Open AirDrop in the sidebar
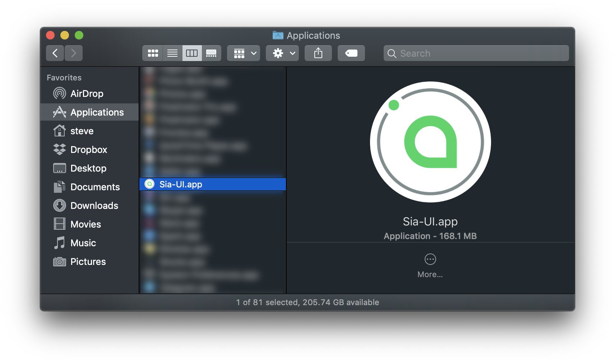 tap(89, 94)
